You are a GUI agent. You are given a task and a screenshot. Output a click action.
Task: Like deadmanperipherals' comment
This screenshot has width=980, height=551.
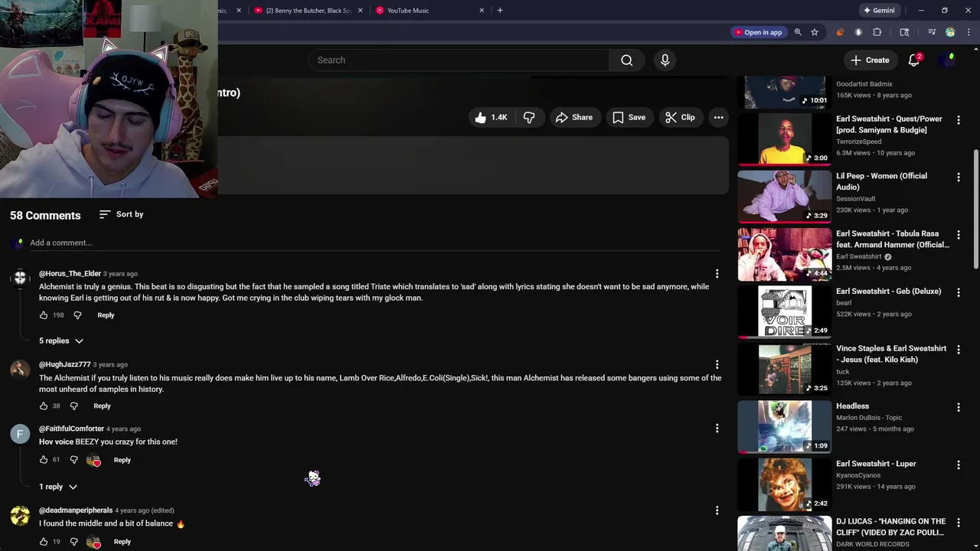point(44,542)
